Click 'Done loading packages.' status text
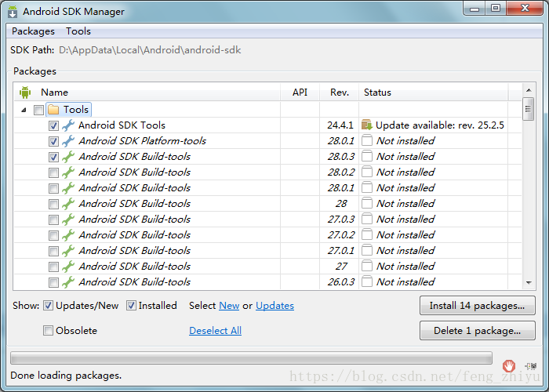Viewport: 549px width, 392px height. [66, 376]
